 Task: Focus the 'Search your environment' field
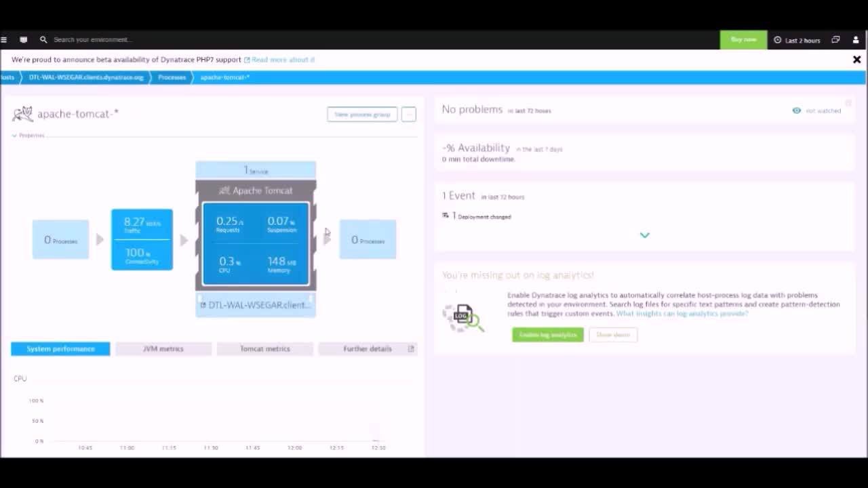tap(93, 40)
